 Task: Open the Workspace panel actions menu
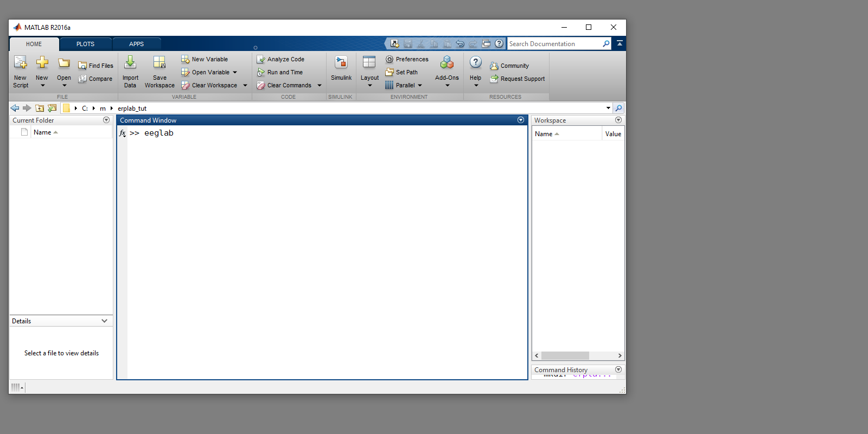[x=618, y=120]
